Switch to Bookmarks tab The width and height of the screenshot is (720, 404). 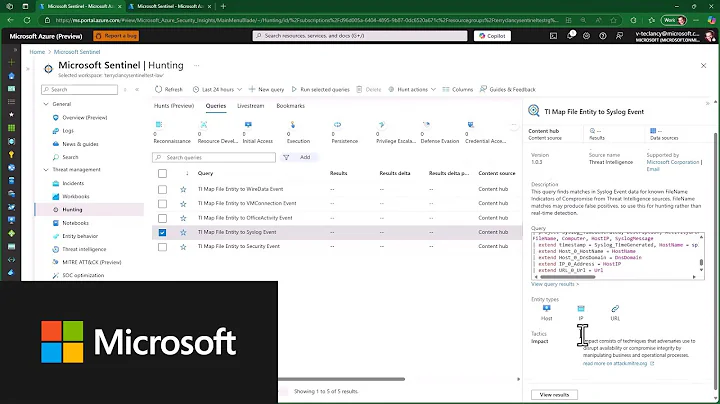(x=290, y=106)
